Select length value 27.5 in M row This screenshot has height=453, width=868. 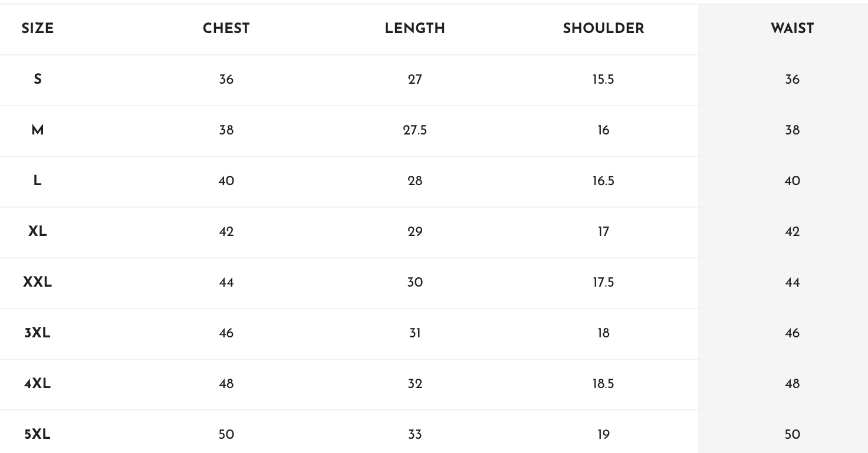pyautogui.click(x=415, y=130)
